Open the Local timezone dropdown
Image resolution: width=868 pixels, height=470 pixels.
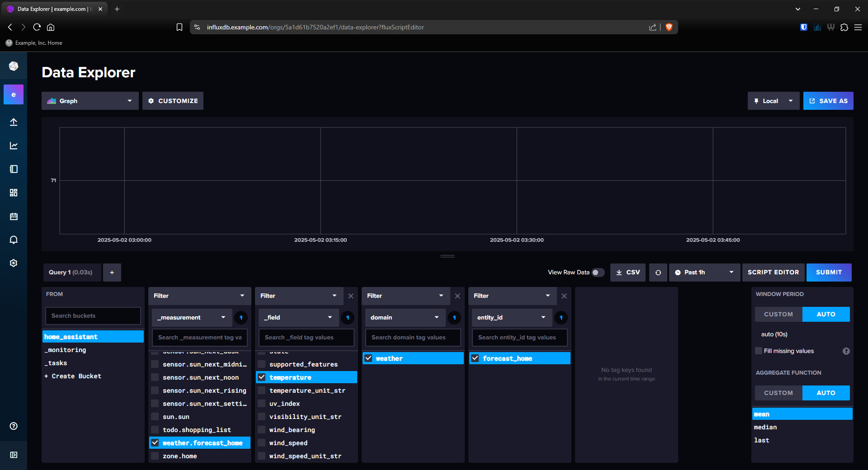[773, 101]
